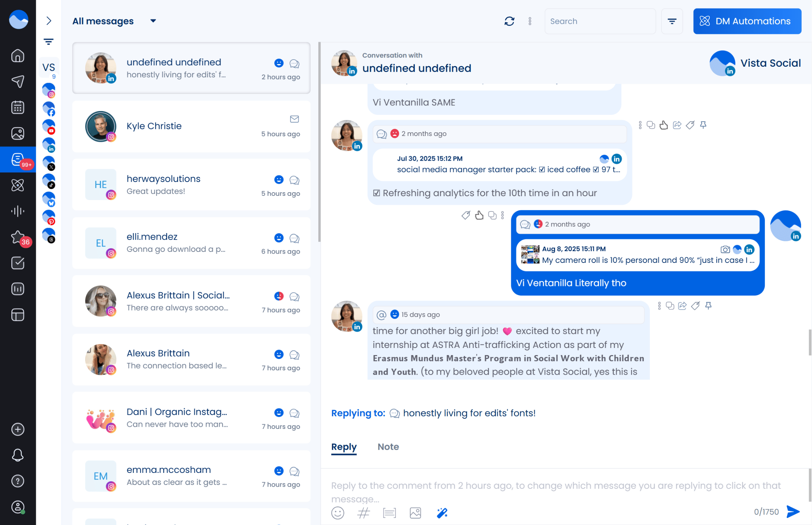The height and width of the screenshot is (525, 812).
Task: Pin the Refreshing analytics comment
Action: (x=703, y=125)
